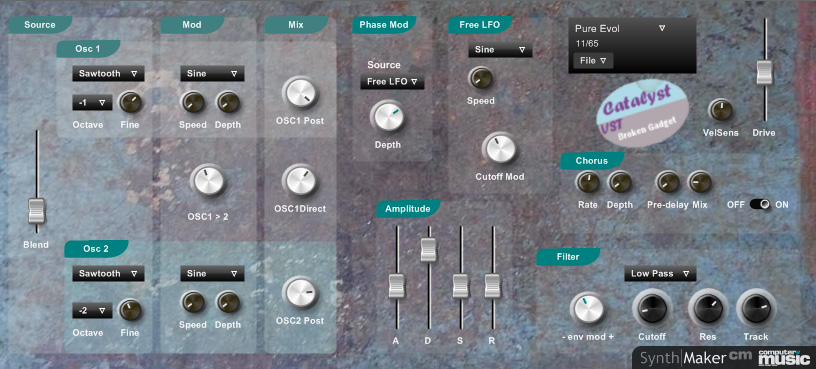Open the File menu in preset display
816x369 pixels.
tap(593, 61)
